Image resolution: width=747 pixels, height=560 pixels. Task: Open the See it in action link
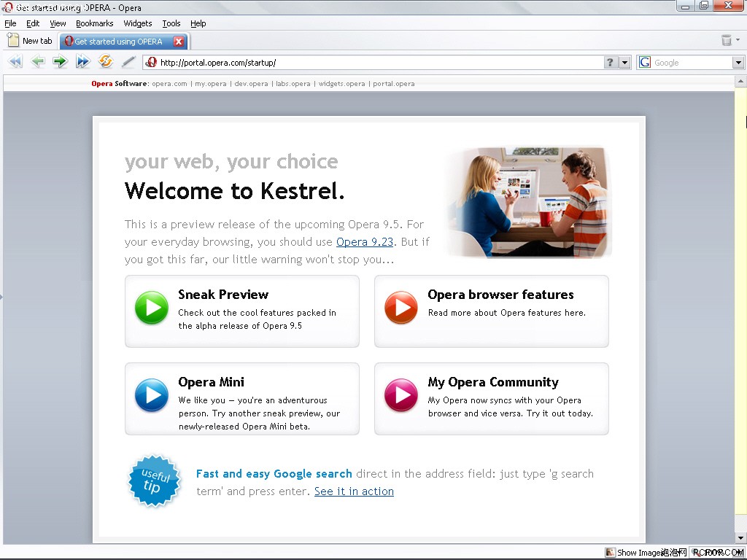(x=354, y=491)
